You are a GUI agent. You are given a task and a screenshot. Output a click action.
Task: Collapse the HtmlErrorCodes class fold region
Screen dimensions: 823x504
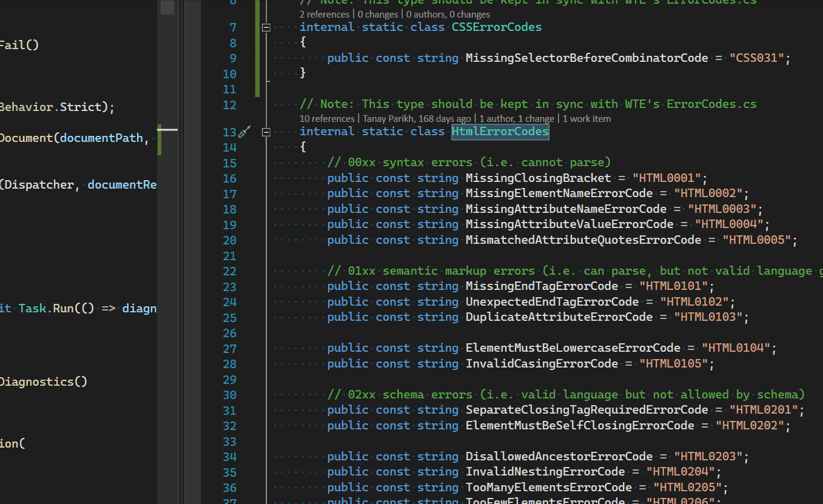pos(266,131)
